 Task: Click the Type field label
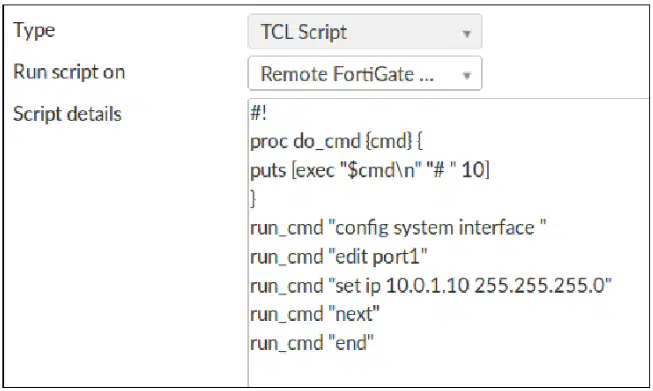[x=34, y=30]
